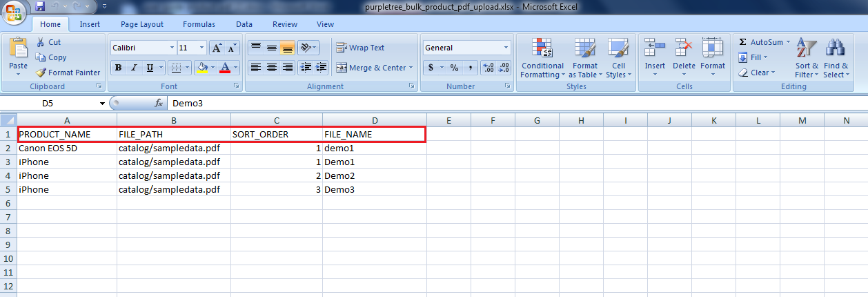
Task: Open Sort & Filter menu
Action: tap(807, 58)
